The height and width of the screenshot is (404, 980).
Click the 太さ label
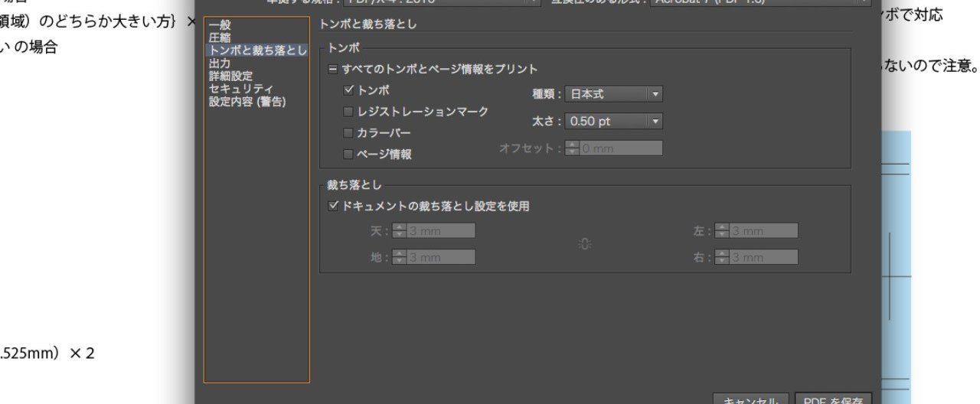point(547,121)
